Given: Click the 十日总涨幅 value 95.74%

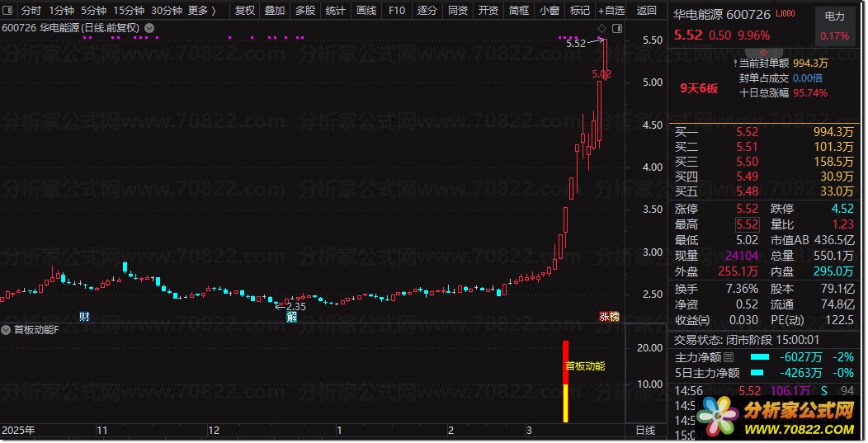Looking at the screenshot, I should pos(810,93).
